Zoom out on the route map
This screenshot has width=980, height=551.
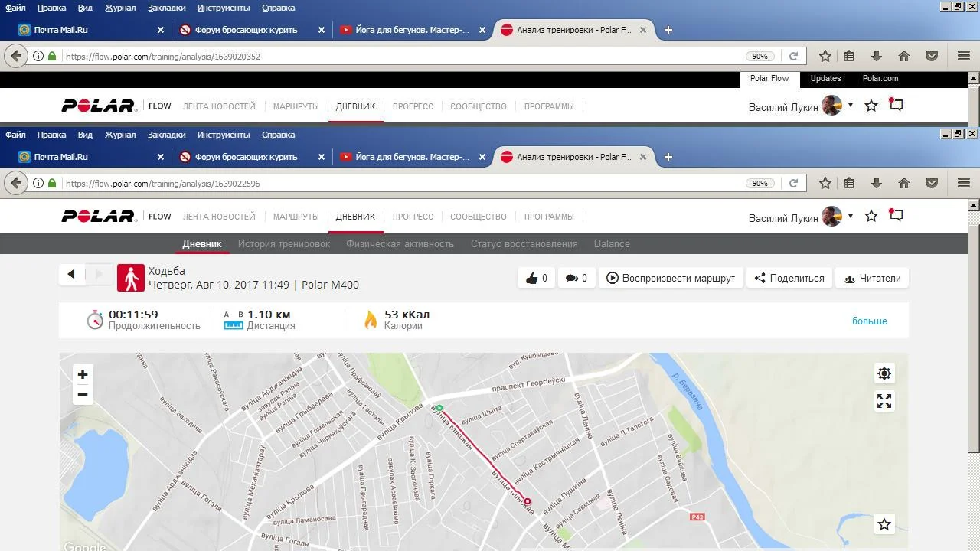pos(83,395)
